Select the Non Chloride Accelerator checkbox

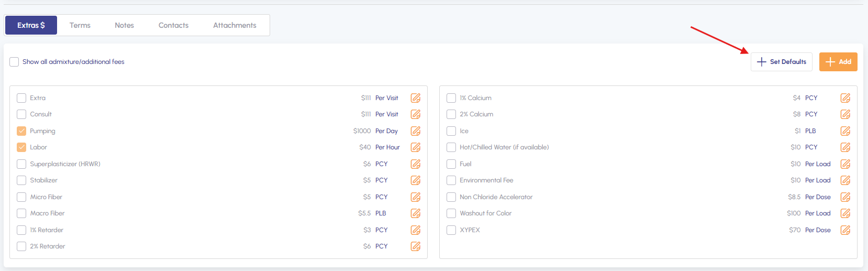(451, 197)
